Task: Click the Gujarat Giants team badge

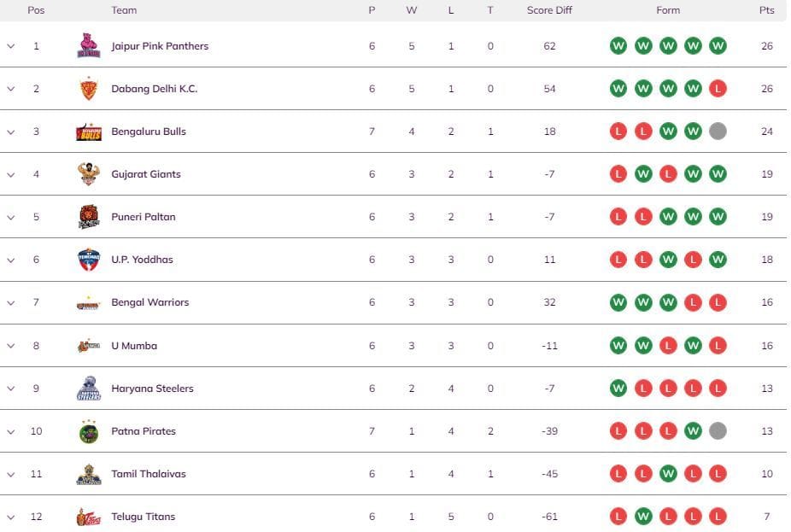Action: coord(89,173)
